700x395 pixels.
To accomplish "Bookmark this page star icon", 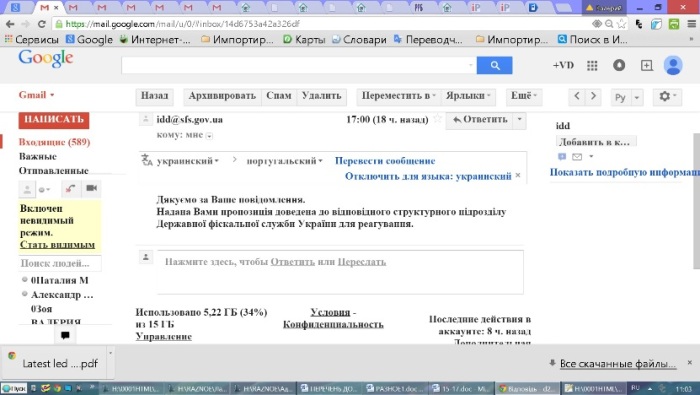I will (x=621, y=24).
